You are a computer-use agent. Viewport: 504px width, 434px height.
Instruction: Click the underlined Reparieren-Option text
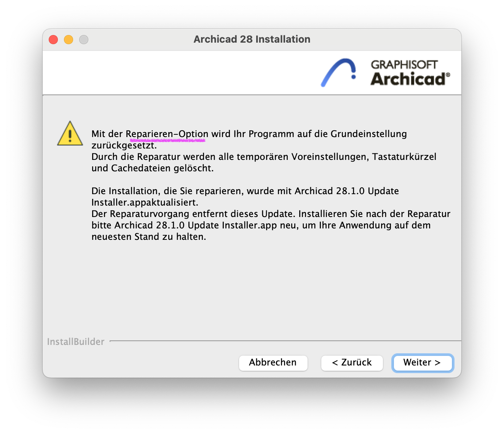[167, 134]
